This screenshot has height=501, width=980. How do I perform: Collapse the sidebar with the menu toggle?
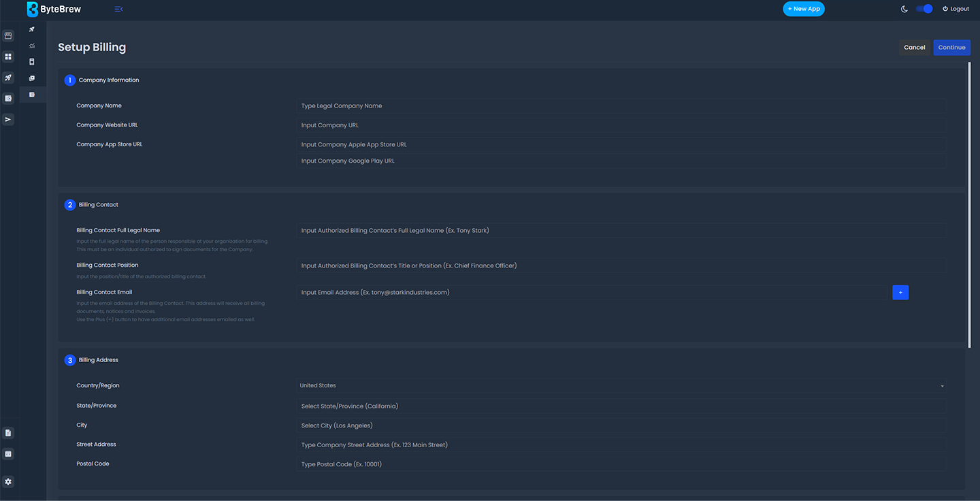click(x=118, y=10)
